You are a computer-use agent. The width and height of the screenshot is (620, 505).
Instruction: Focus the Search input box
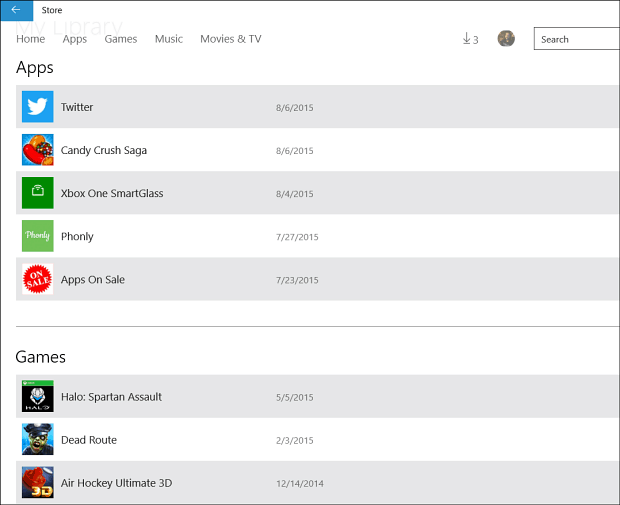[x=577, y=39]
